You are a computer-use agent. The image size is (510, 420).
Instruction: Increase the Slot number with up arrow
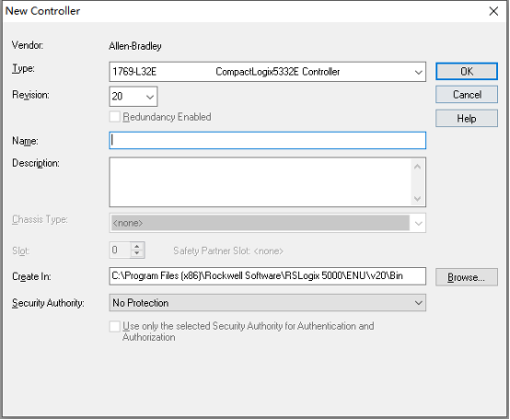click(x=137, y=247)
